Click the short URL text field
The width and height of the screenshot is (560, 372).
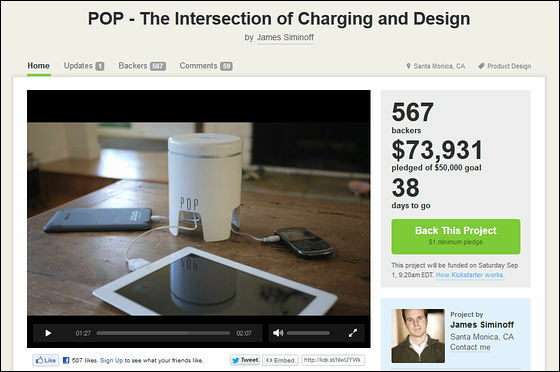[x=333, y=360]
